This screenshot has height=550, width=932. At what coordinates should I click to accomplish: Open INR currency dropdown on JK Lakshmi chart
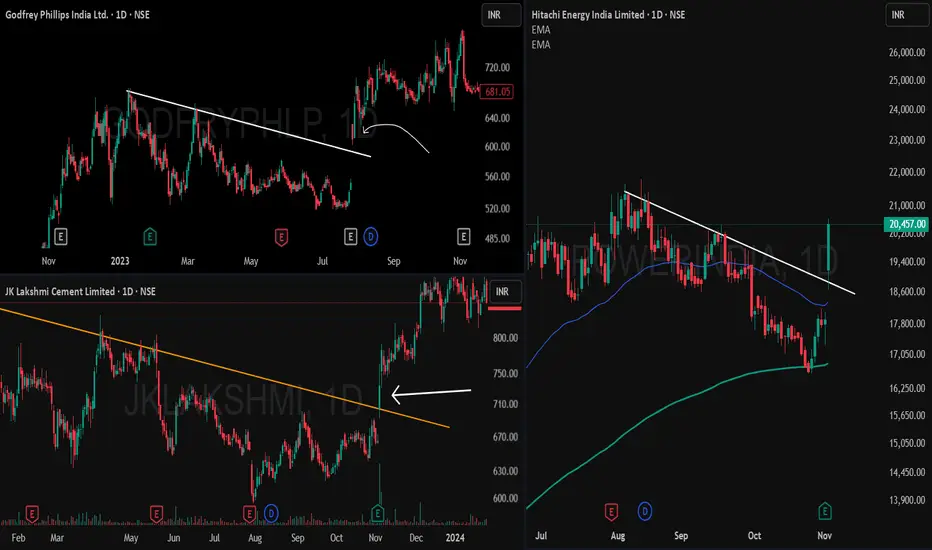point(505,291)
